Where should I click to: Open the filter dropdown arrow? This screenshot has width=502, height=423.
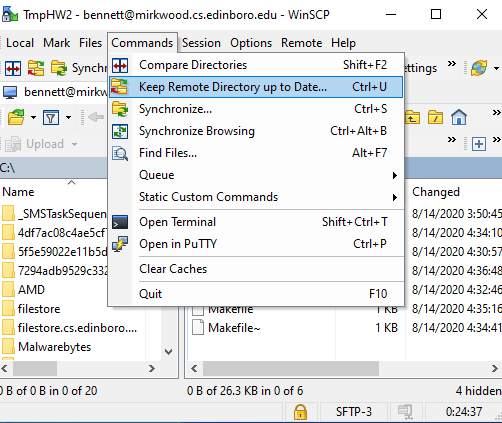[68, 117]
